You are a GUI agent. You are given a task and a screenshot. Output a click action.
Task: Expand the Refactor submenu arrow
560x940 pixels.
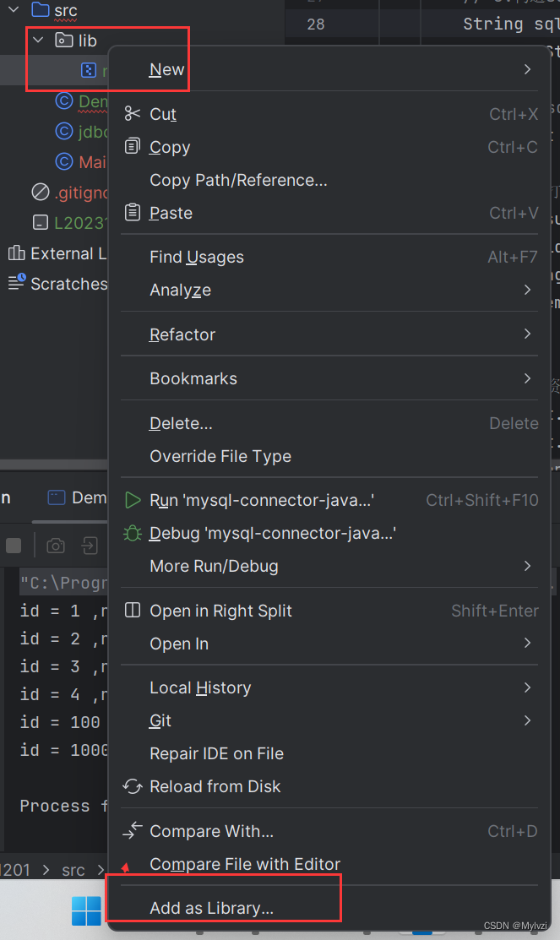click(x=527, y=334)
